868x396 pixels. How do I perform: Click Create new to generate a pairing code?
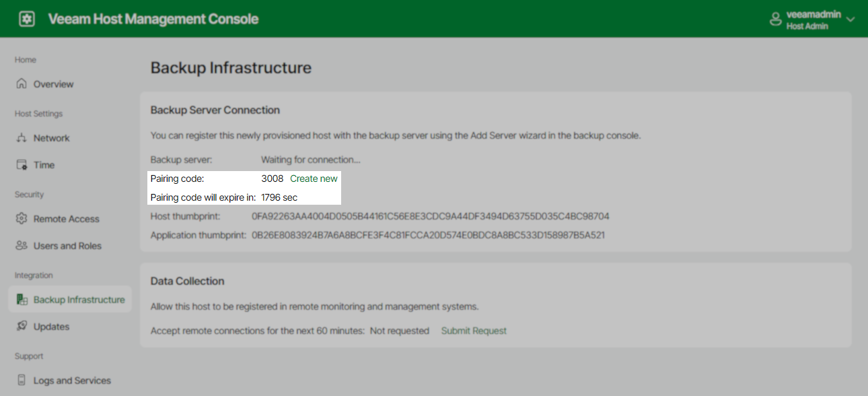point(314,178)
